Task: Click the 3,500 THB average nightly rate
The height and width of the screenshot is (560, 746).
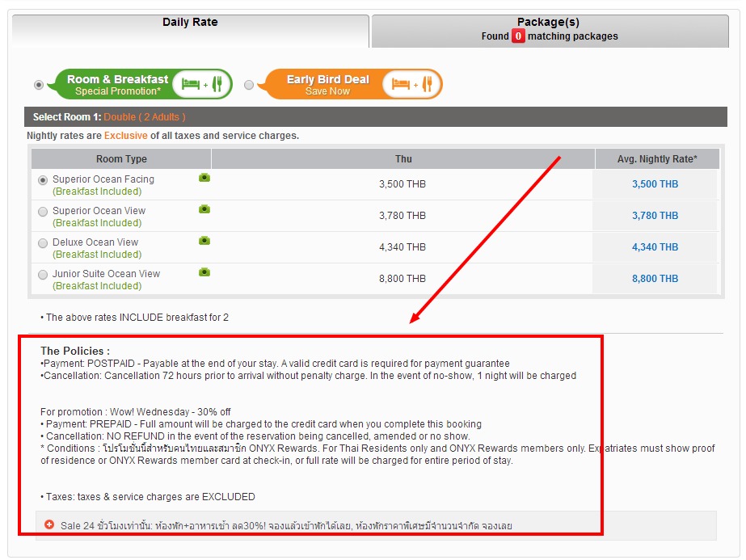Action: tap(655, 184)
